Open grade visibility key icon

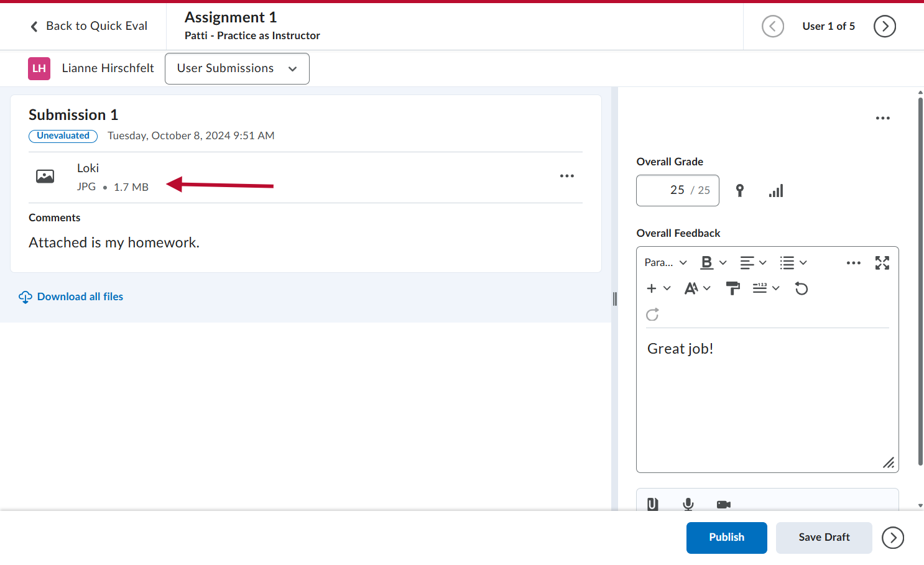pos(740,190)
